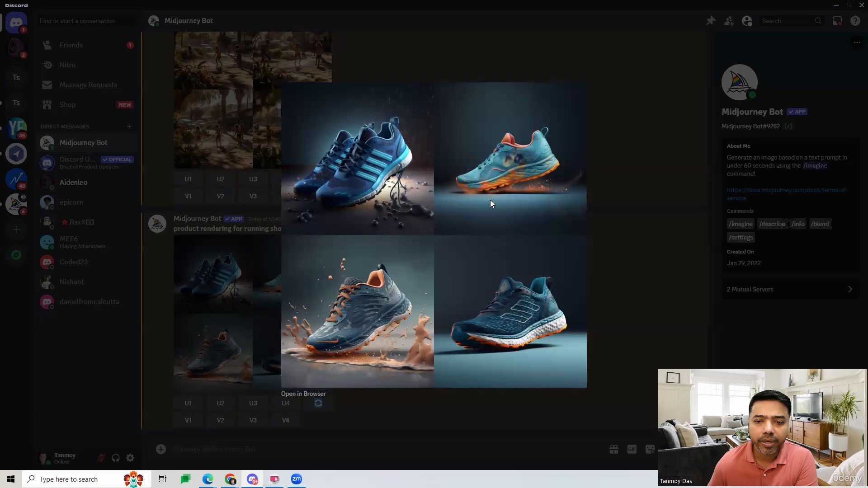The width and height of the screenshot is (868, 488).
Task: Click the attach file plus icon
Action: [161, 449]
